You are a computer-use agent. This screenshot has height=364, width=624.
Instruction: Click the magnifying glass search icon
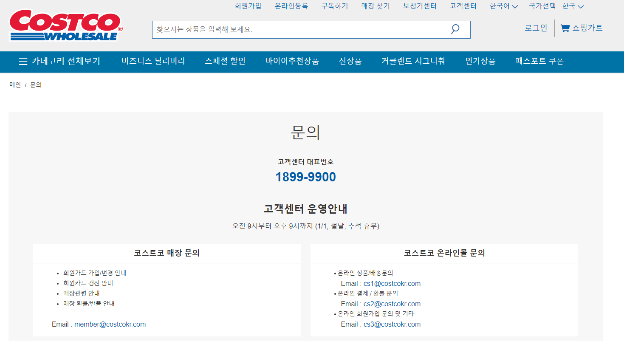[455, 29]
